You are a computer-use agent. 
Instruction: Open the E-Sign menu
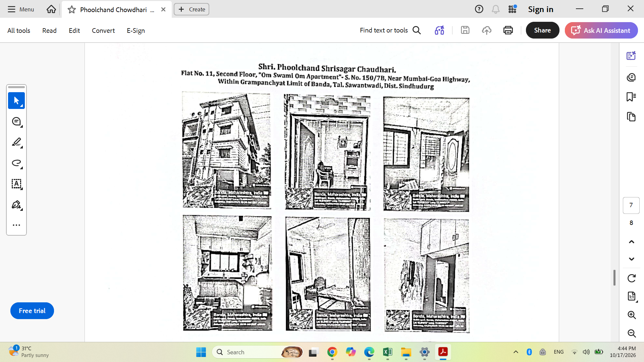coord(136,31)
